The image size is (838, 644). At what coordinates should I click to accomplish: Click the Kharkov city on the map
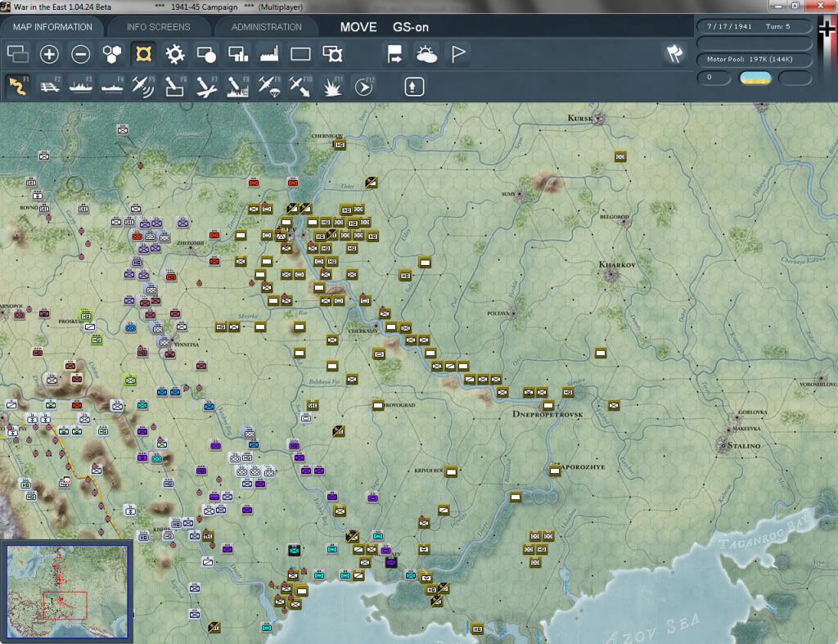click(x=612, y=276)
